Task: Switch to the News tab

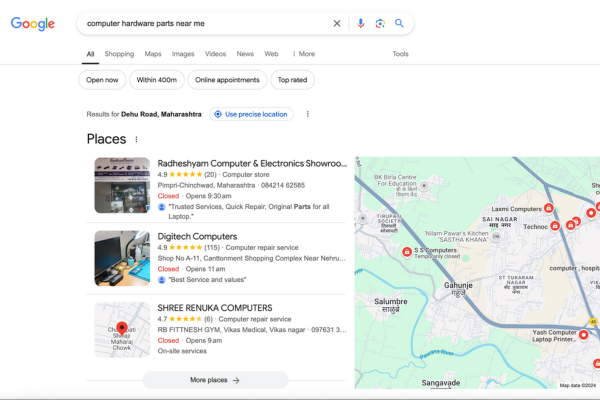Action: [x=245, y=54]
